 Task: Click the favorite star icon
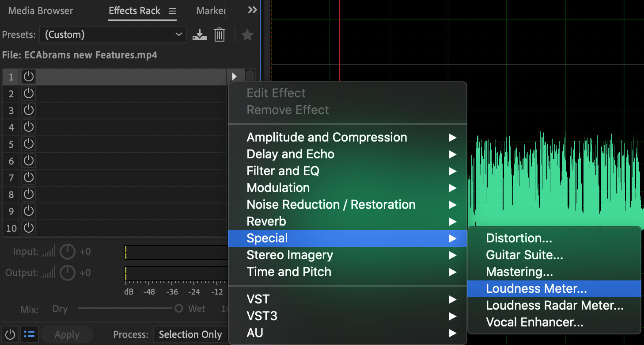(x=247, y=34)
